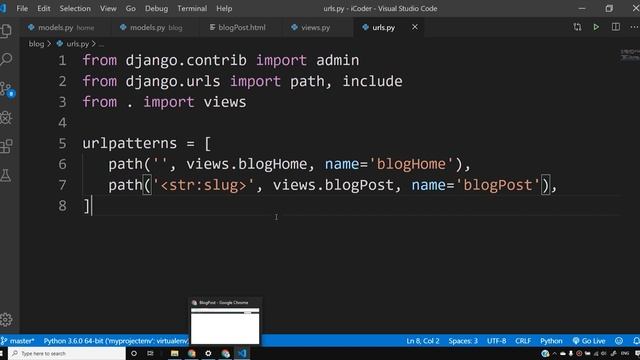Screen dimensions: 640x360
Task: Click the Windows search box
Action: (67, 353)
